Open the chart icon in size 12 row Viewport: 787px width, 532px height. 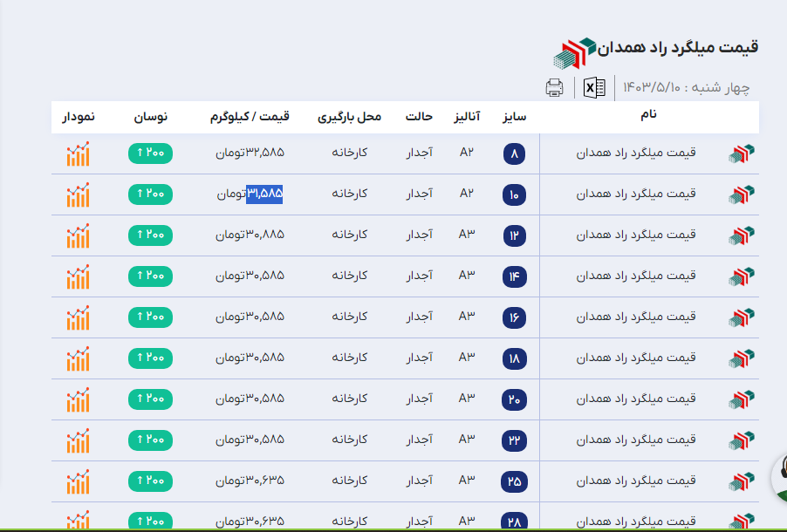click(78, 236)
